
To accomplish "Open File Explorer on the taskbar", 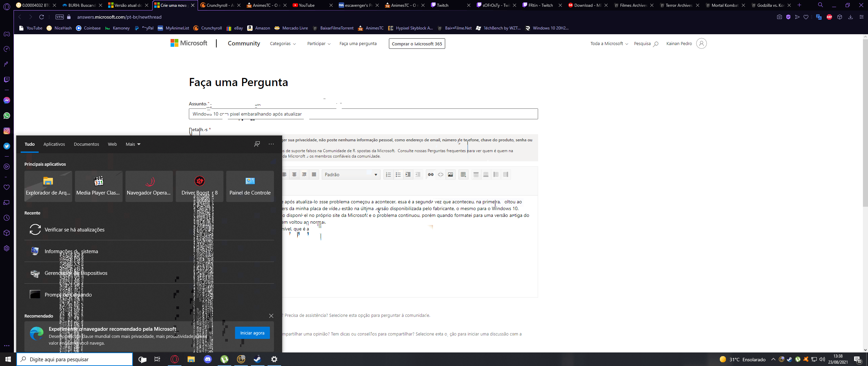I will (x=191, y=359).
